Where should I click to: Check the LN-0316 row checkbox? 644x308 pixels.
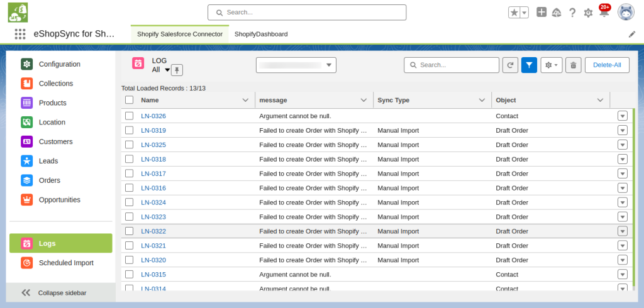tap(130, 188)
